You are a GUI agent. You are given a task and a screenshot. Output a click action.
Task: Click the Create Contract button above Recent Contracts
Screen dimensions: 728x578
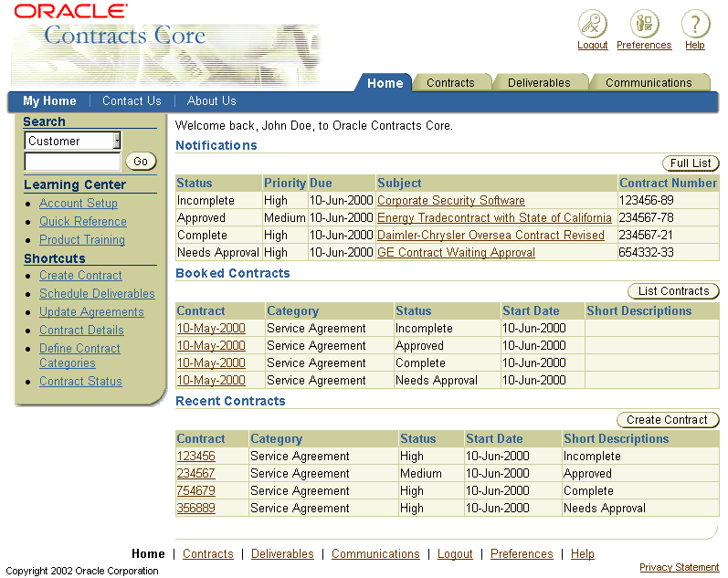[x=667, y=420]
